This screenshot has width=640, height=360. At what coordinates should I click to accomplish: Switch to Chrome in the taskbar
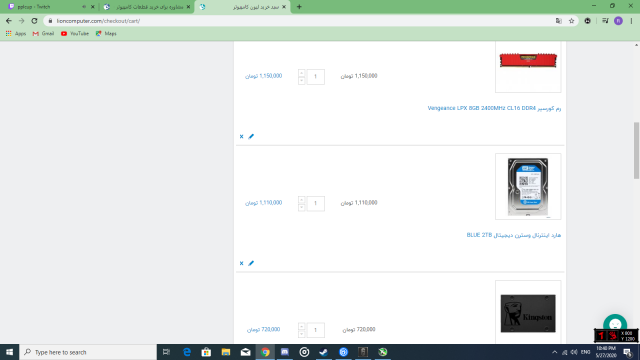pyautogui.click(x=265, y=352)
